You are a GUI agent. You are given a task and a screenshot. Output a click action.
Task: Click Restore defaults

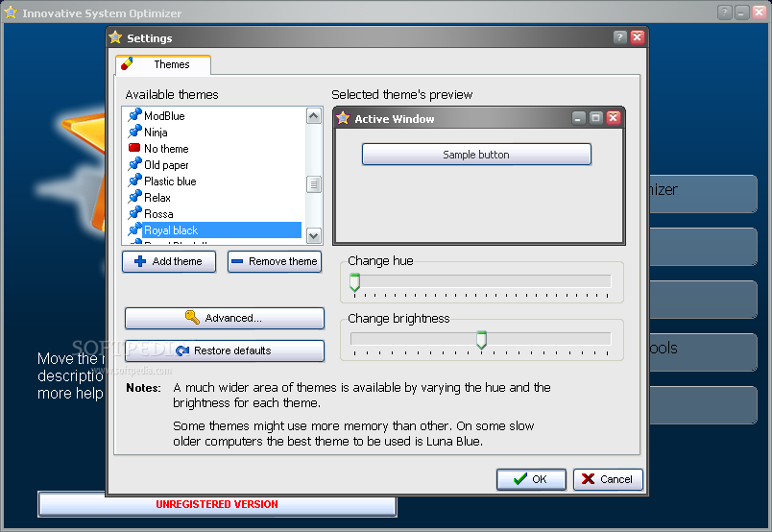(225, 351)
